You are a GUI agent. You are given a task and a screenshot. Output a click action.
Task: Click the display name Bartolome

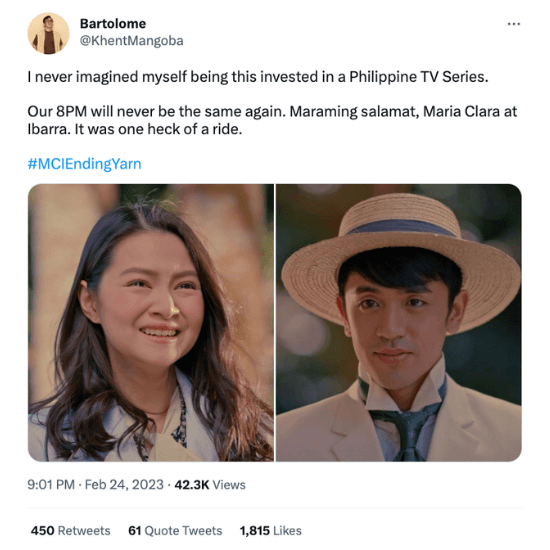pyautogui.click(x=113, y=24)
